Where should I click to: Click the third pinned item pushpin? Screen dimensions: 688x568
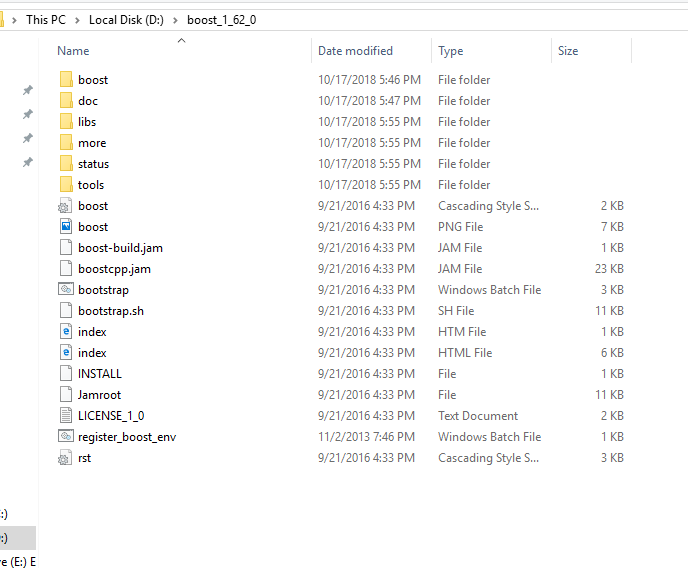pos(28,139)
